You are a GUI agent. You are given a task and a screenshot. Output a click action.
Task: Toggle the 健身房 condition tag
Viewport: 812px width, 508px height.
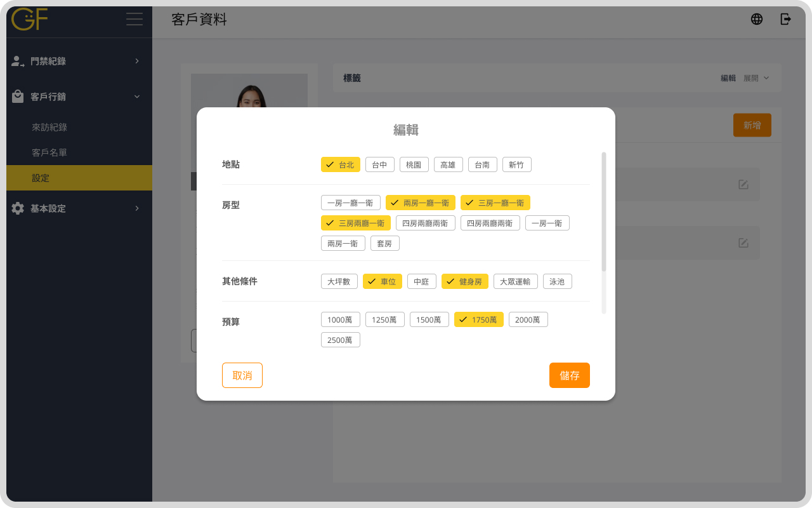coord(465,281)
